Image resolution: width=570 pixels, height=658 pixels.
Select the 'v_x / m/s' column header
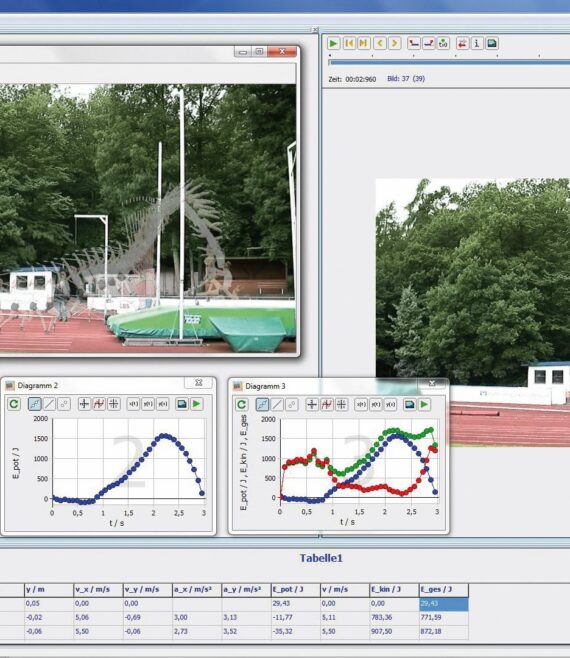coord(98,590)
